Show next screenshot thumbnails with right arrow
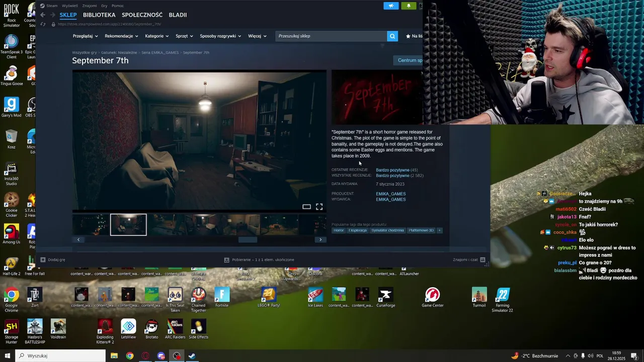Image resolution: width=644 pixels, height=362 pixels. (320, 239)
